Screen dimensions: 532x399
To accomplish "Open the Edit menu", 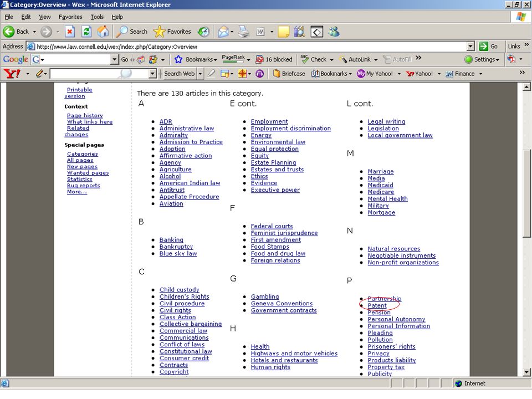I will [26, 17].
